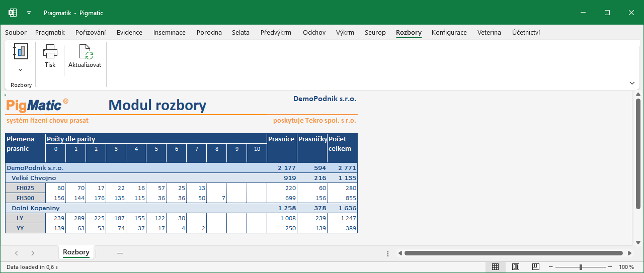Screen dimensions: 644x273
Task: Select the Rozbory sheet tab
Action: pyautogui.click(x=76, y=252)
